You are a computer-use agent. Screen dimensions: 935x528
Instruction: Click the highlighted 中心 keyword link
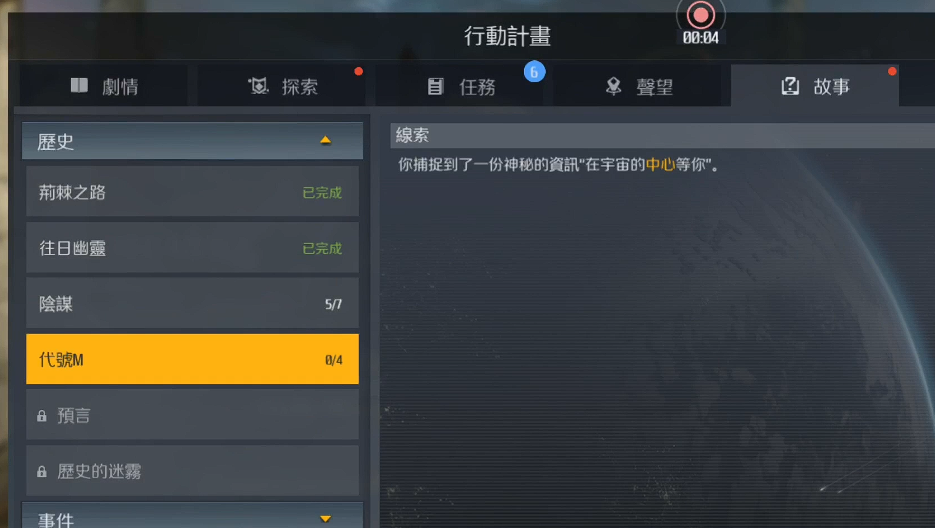coord(660,165)
